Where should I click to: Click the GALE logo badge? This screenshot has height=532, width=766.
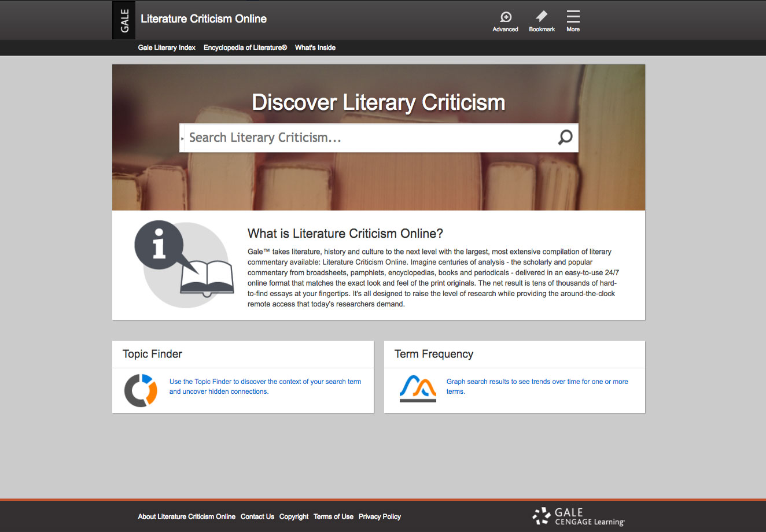(124, 20)
